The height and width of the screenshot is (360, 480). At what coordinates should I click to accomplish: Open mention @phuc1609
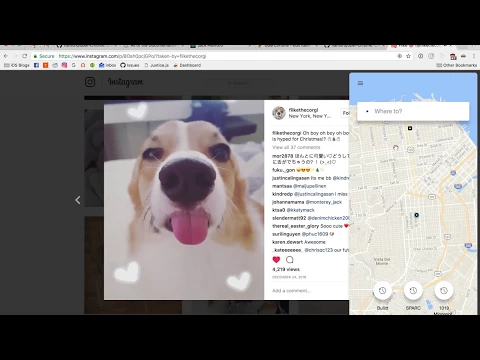coord(315,234)
